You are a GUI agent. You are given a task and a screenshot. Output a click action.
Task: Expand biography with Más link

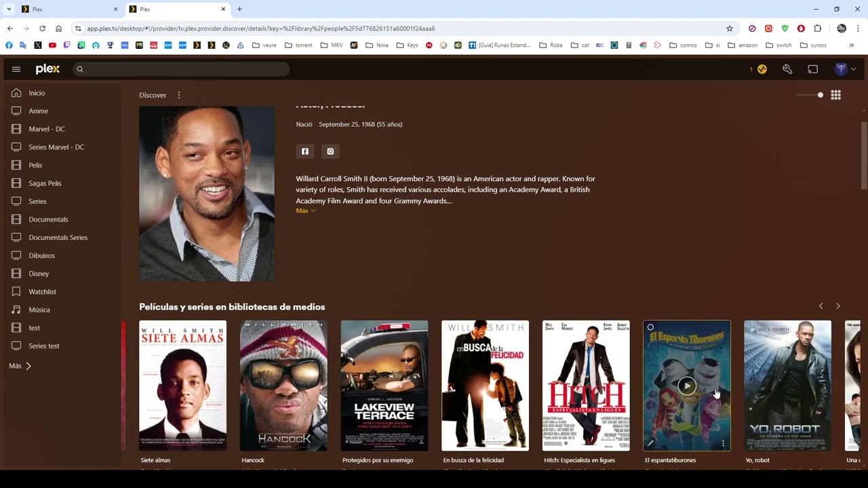click(x=306, y=211)
